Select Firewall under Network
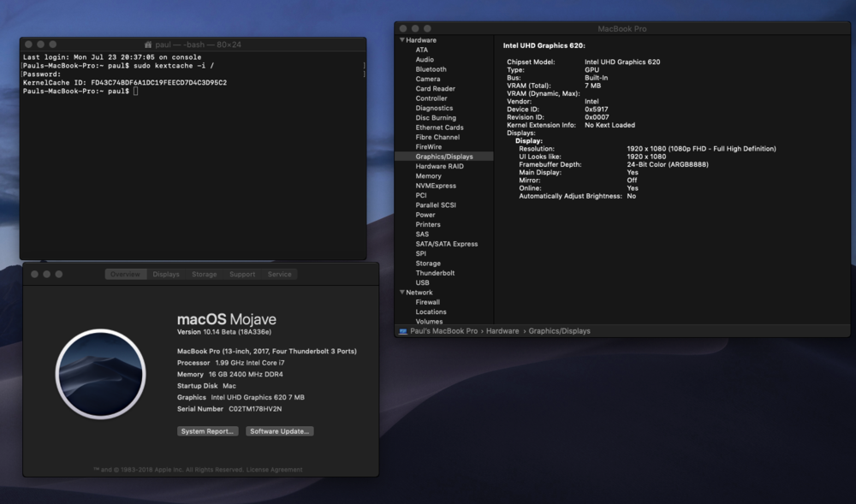 427,302
